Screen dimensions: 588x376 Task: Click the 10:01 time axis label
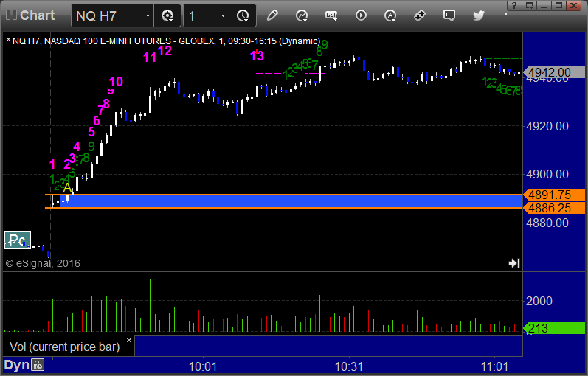click(x=202, y=366)
